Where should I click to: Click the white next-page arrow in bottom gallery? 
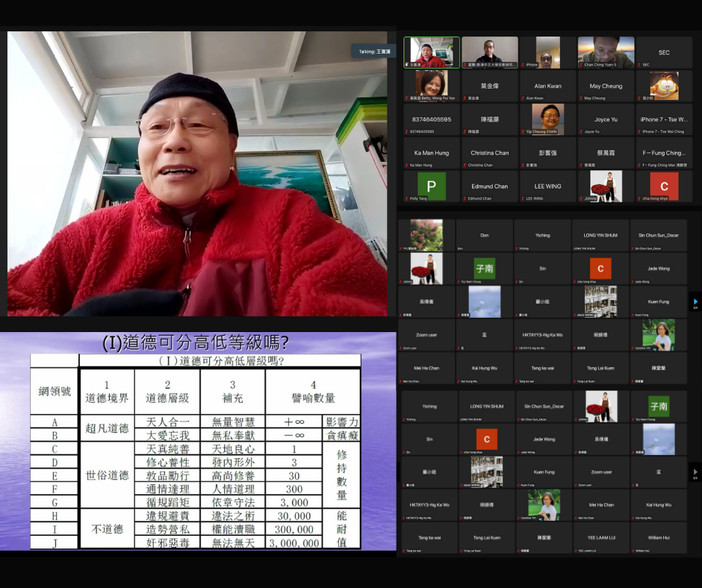(695, 472)
